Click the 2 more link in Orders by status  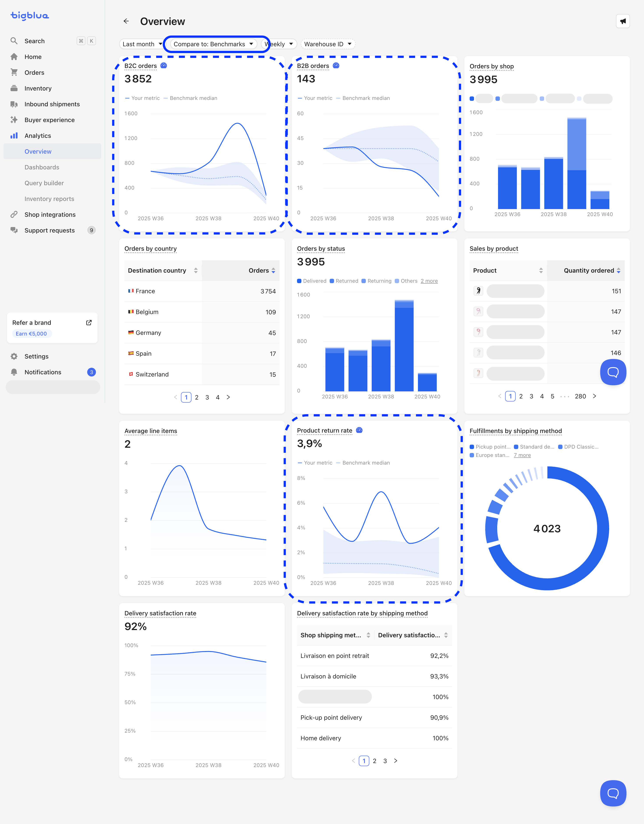tap(429, 281)
